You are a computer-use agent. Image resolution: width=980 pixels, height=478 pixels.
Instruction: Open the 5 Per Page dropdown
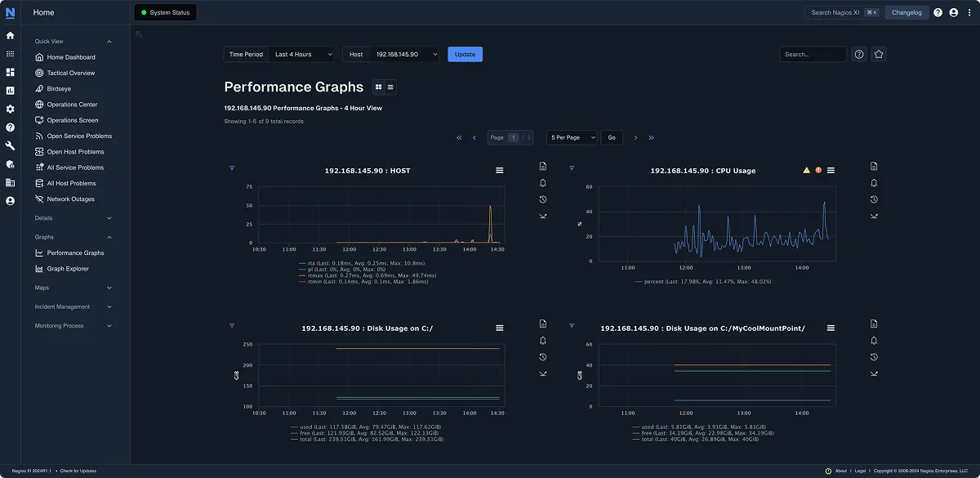(x=572, y=137)
